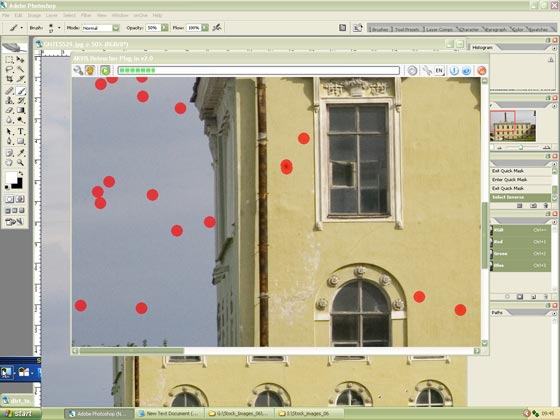Open the Layer menu
560x420 pixels.
(52, 15)
